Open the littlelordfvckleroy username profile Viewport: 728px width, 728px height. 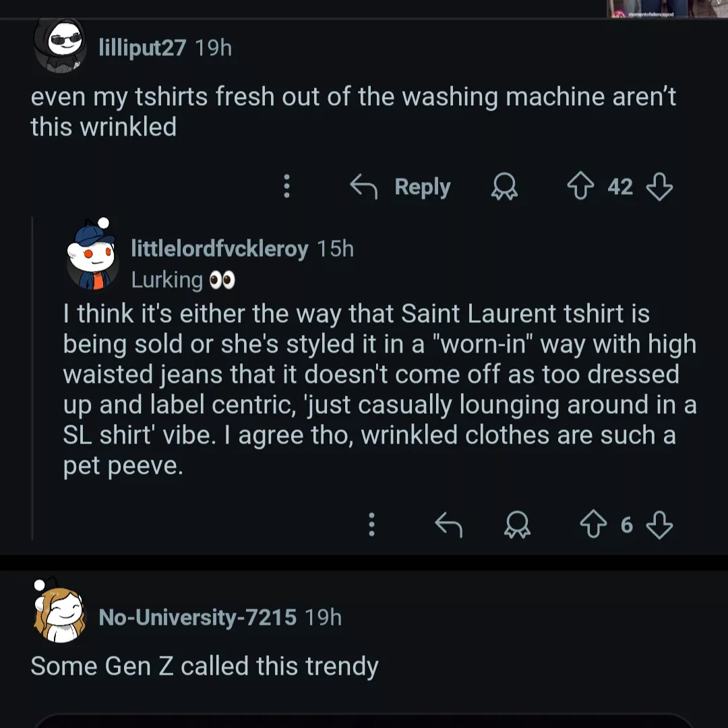click(219, 249)
